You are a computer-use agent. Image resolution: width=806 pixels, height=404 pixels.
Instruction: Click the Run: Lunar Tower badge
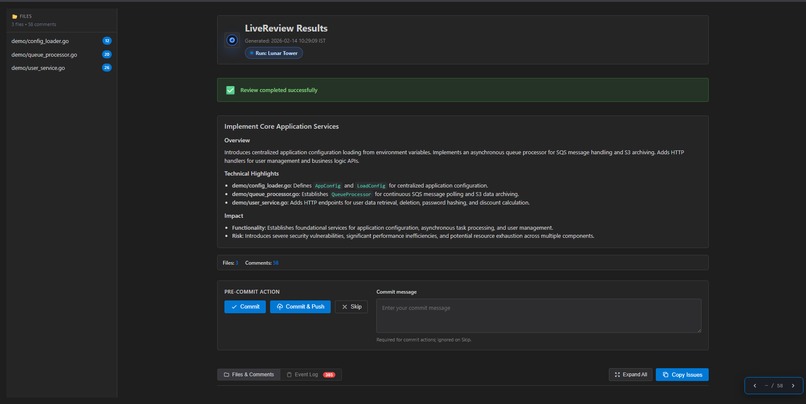(274, 53)
